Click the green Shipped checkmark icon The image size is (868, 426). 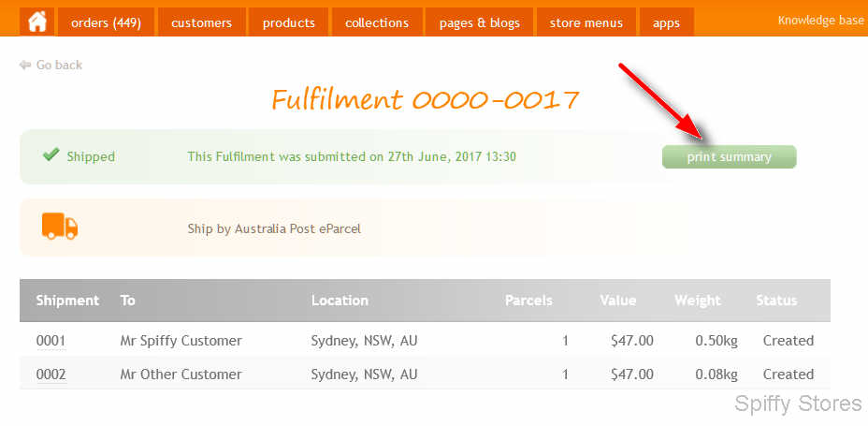[x=51, y=155]
